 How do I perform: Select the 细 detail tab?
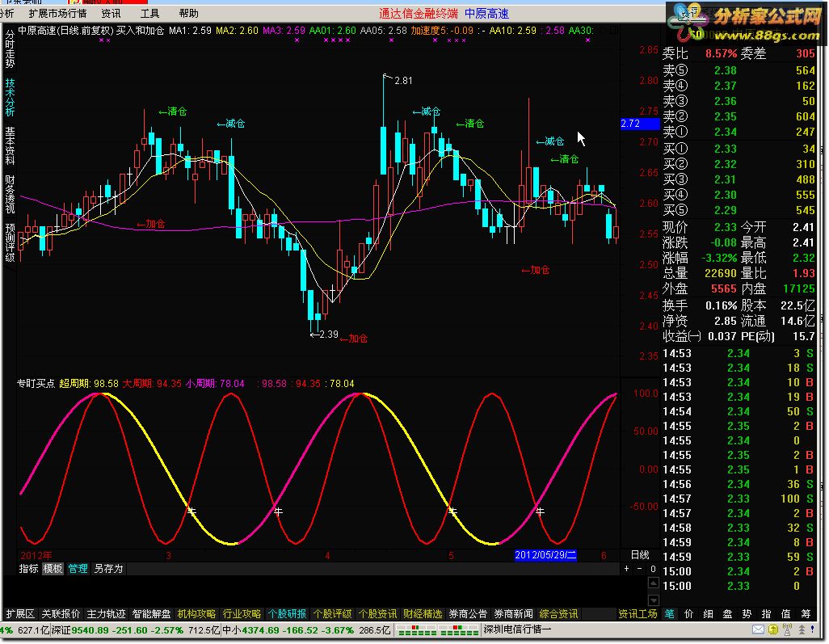coord(709,614)
